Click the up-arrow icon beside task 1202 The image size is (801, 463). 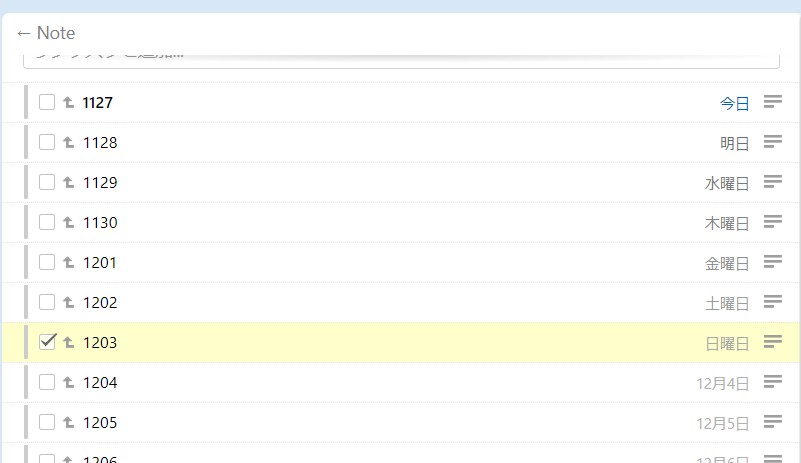[69, 302]
